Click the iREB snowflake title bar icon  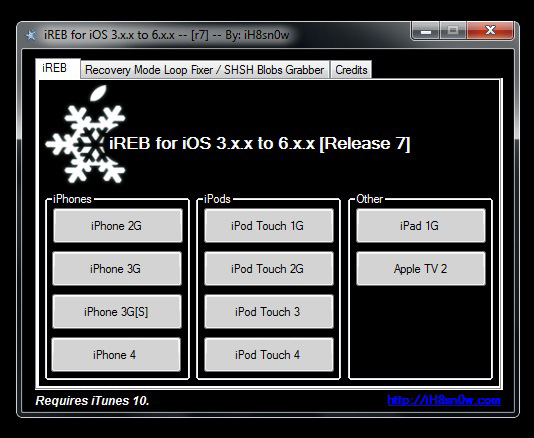click(x=31, y=35)
